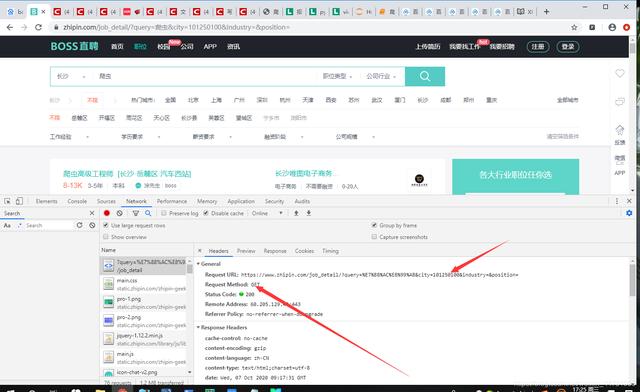
Task: Click the export HAR download arrow icon
Action: tap(309, 213)
